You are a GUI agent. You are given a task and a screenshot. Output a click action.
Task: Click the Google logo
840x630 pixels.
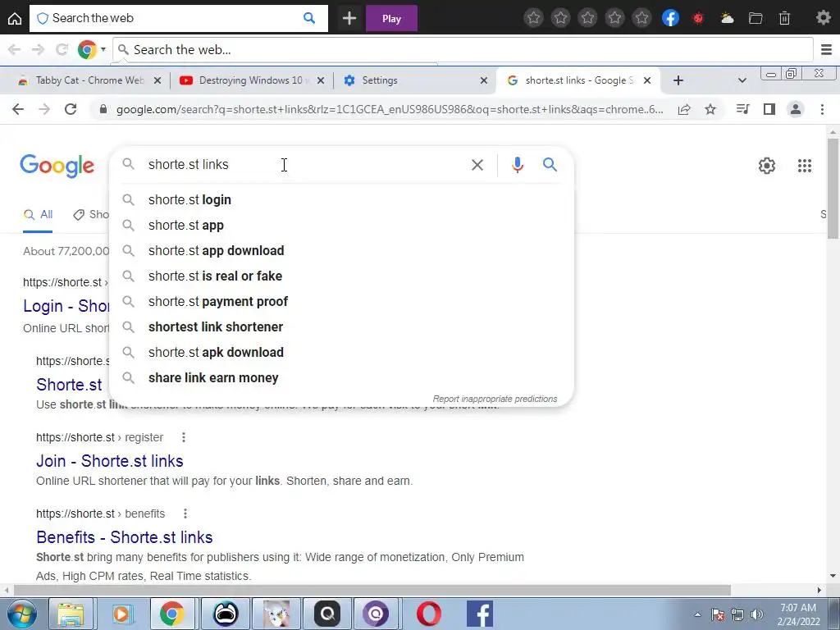tap(57, 166)
